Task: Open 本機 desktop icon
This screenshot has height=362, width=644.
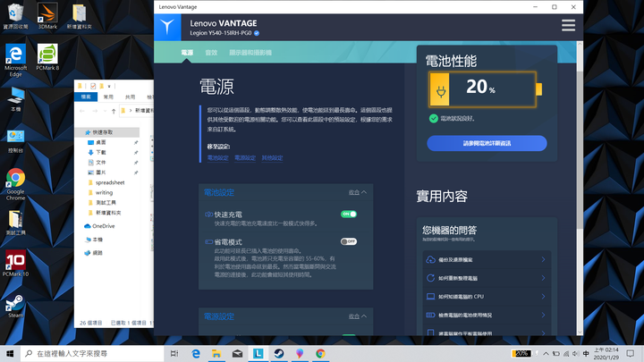Action: click(x=15, y=99)
